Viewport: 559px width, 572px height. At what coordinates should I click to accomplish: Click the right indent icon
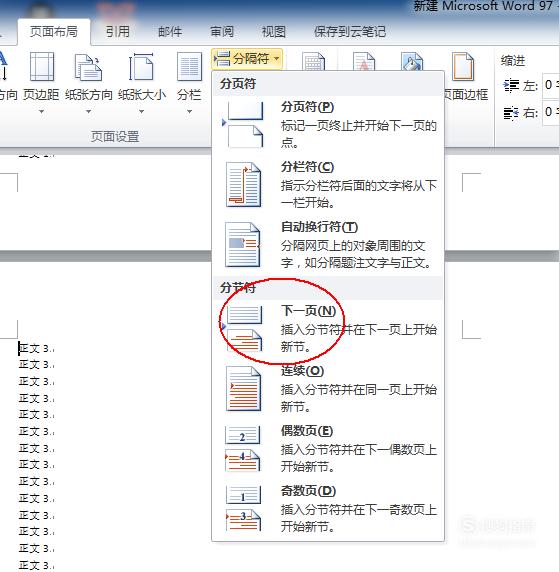511,113
